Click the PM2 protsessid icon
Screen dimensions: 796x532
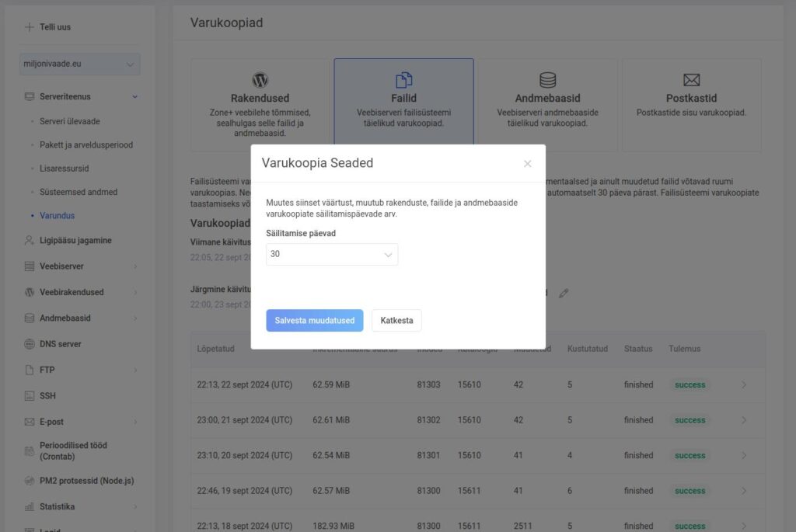click(x=30, y=481)
